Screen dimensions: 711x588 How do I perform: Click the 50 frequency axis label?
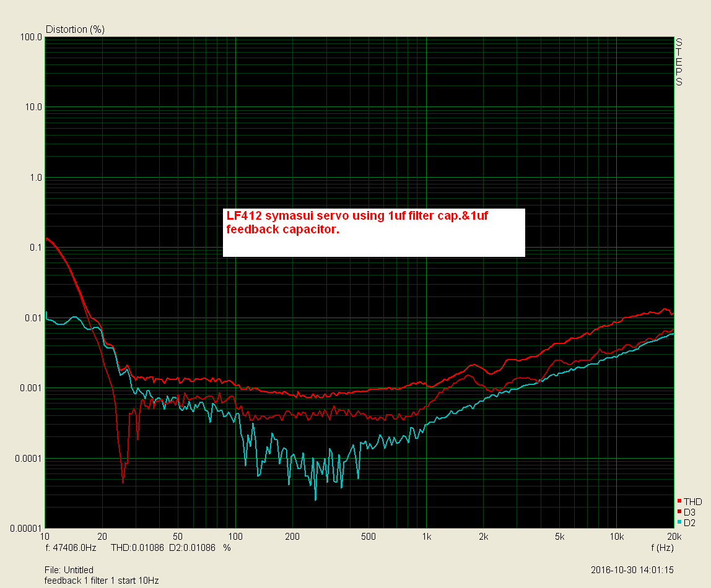[x=178, y=537]
